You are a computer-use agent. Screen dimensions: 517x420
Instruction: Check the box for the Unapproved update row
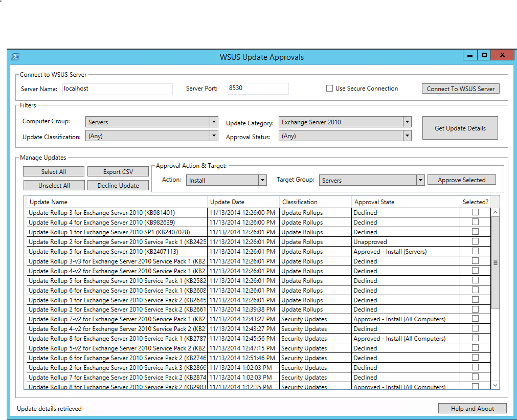pyautogui.click(x=475, y=241)
